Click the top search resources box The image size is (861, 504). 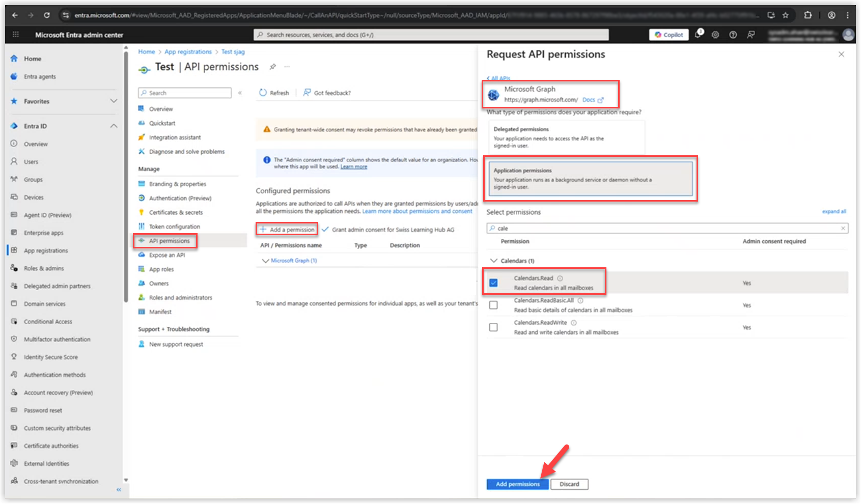pos(431,35)
